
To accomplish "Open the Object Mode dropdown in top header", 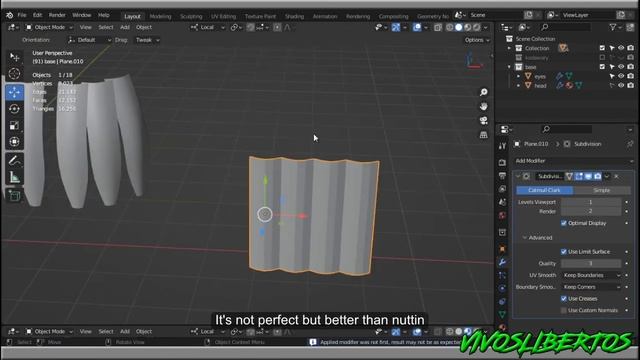I will click(x=49, y=27).
